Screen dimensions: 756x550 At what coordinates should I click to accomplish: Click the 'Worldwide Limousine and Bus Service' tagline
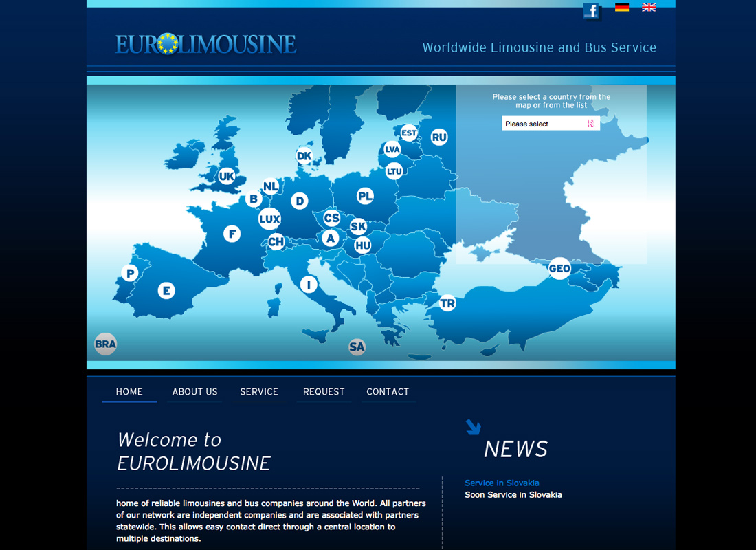(x=540, y=47)
